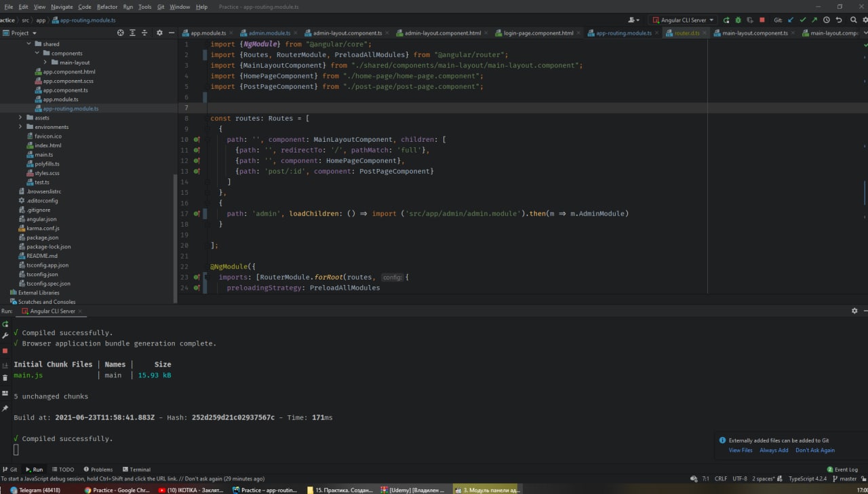Image resolution: width=868 pixels, height=494 pixels.
Task: Click Git update project arrow icon
Action: point(791,20)
